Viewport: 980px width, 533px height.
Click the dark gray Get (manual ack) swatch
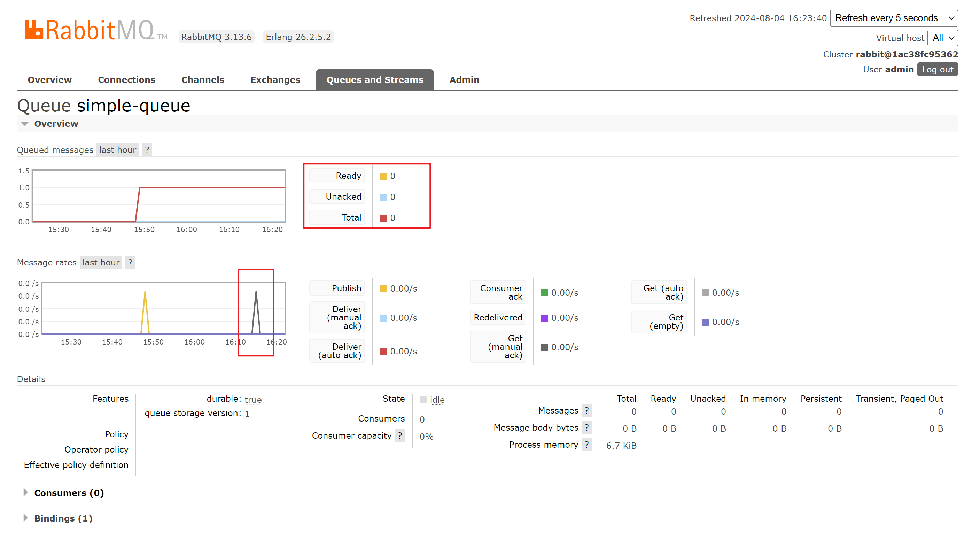coord(544,347)
